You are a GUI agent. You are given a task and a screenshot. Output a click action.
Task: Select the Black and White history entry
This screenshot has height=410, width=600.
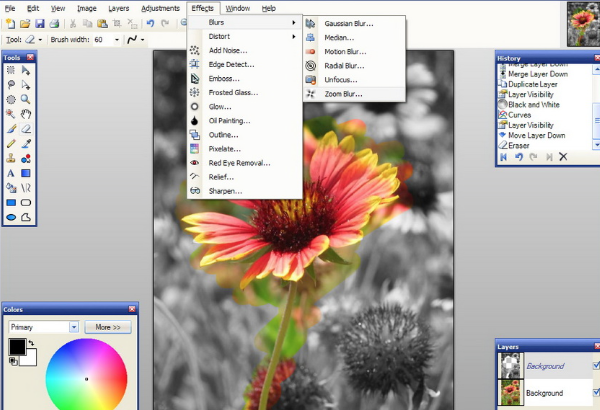click(x=534, y=105)
